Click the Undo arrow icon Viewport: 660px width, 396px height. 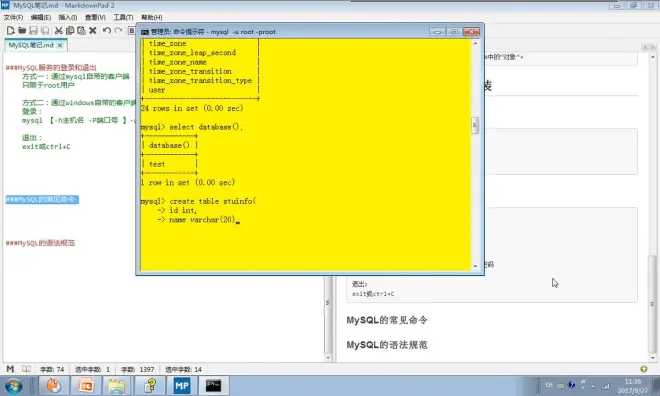click(107, 30)
